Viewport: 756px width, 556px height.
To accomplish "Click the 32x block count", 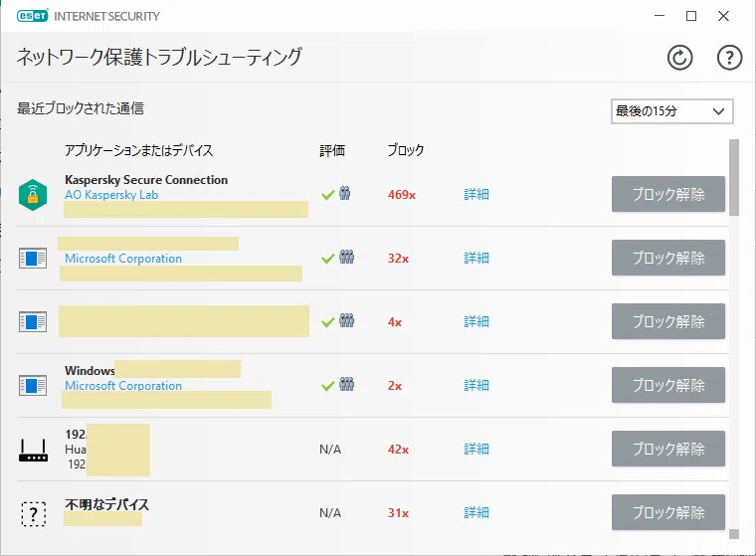I will point(398,259).
